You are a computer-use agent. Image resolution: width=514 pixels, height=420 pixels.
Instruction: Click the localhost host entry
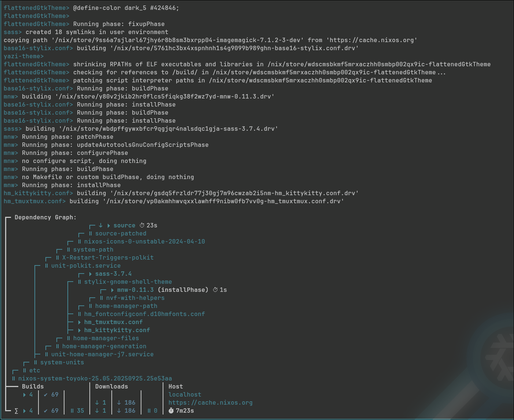point(185,394)
